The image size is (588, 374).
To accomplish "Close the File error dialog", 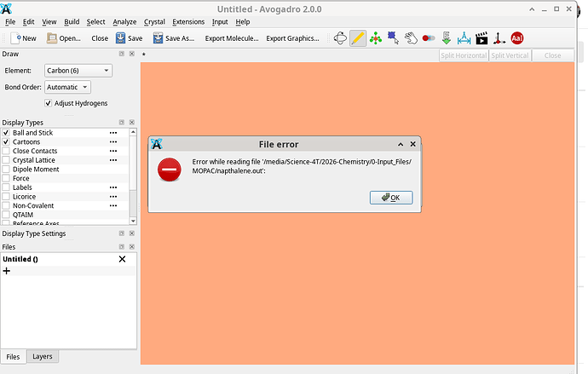I will coord(412,144).
